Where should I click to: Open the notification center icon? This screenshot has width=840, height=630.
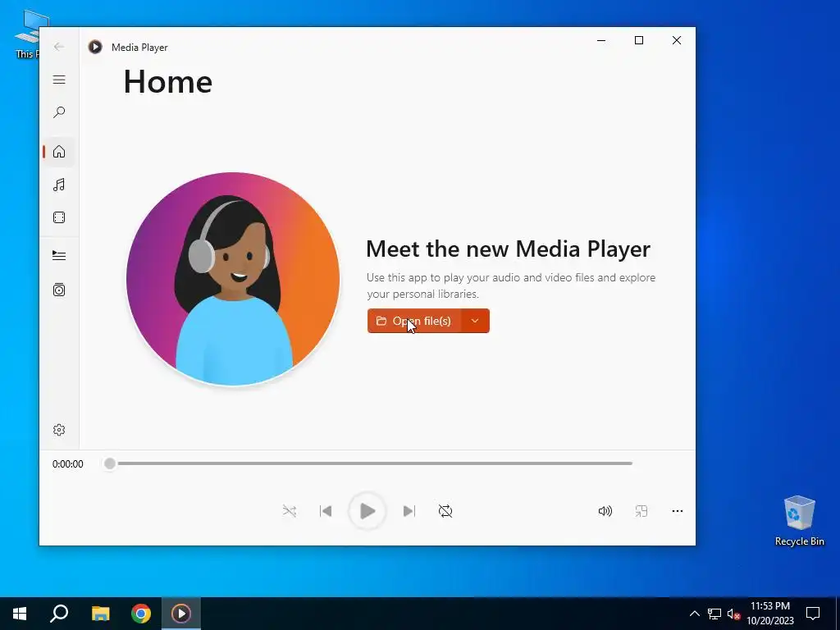tap(813, 614)
